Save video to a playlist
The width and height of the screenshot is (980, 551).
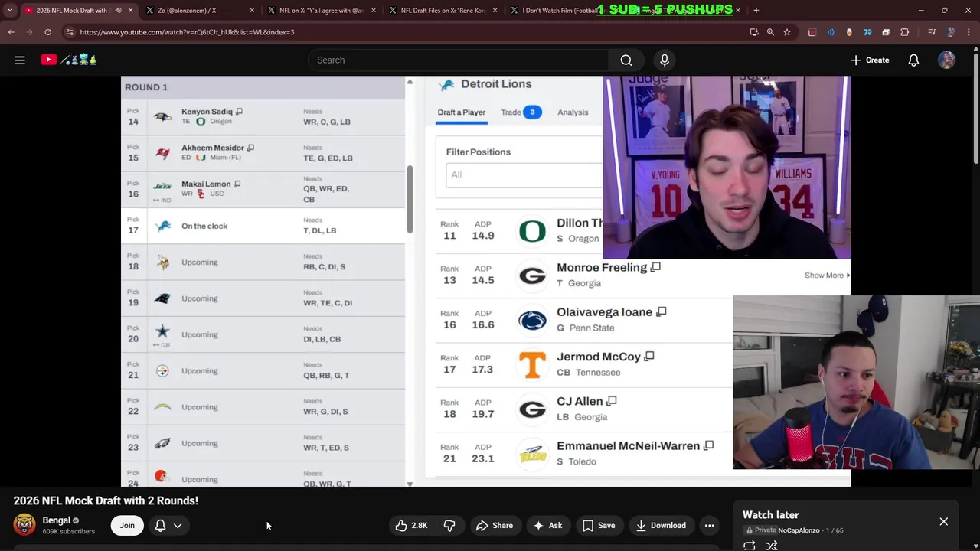598,525
